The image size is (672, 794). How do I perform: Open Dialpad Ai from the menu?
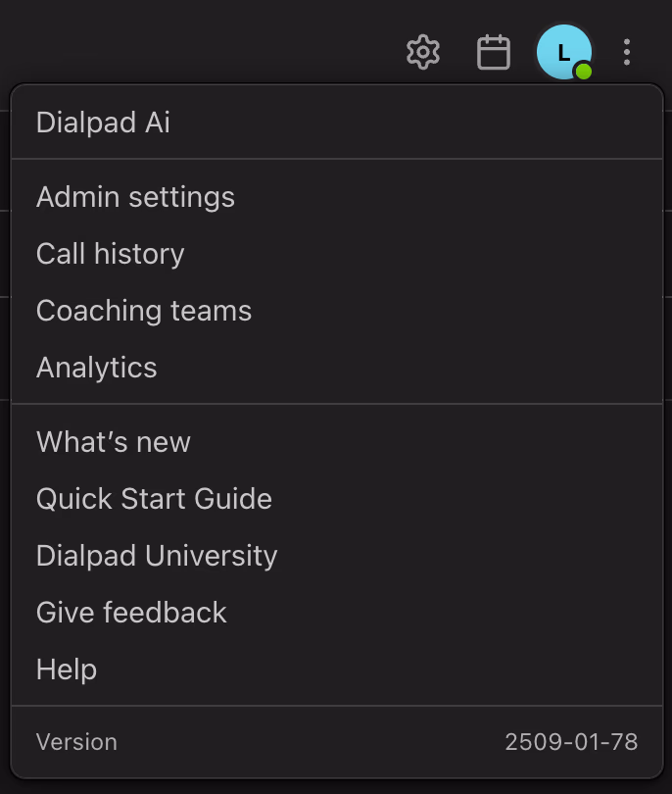102,122
